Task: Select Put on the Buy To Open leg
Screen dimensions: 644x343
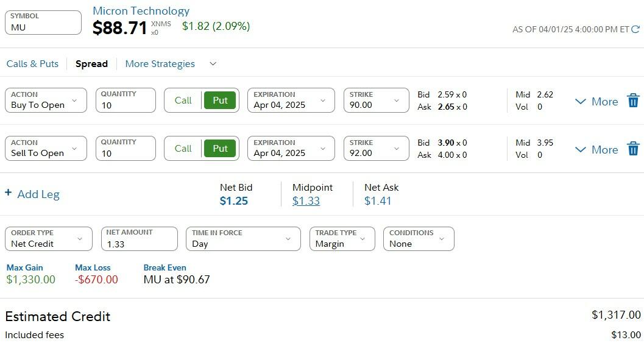Action: point(220,101)
